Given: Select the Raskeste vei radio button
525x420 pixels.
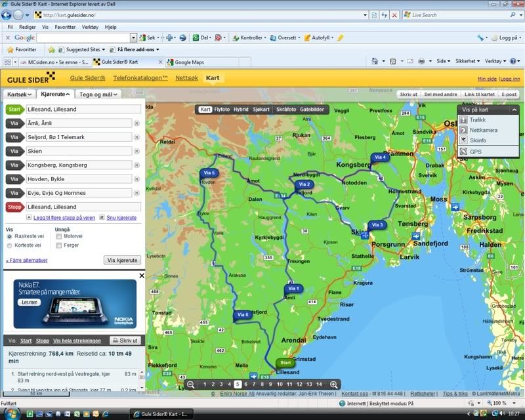Looking at the screenshot, I should tap(9, 236).
